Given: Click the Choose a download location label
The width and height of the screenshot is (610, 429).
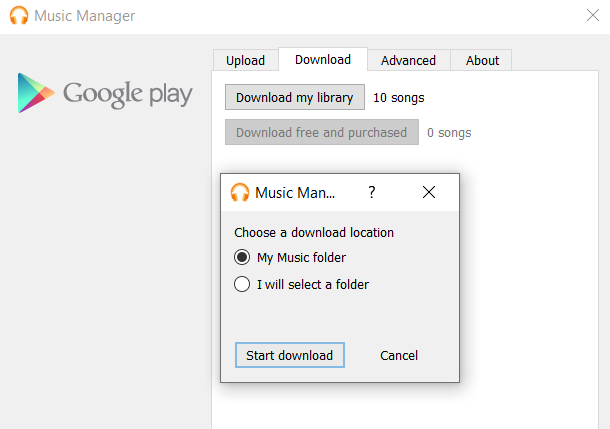Looking at the screenshot, I should click(314, 233).
